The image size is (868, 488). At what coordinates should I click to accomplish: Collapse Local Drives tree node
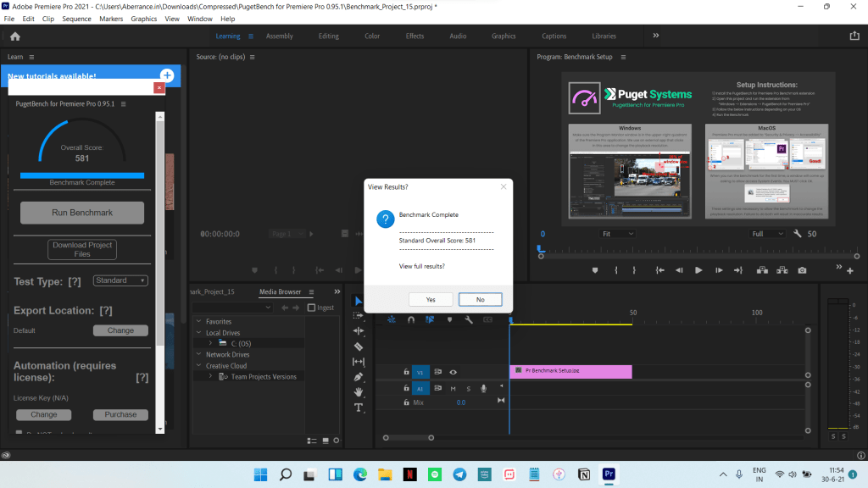pyautogui.click(x=198, y=332)
